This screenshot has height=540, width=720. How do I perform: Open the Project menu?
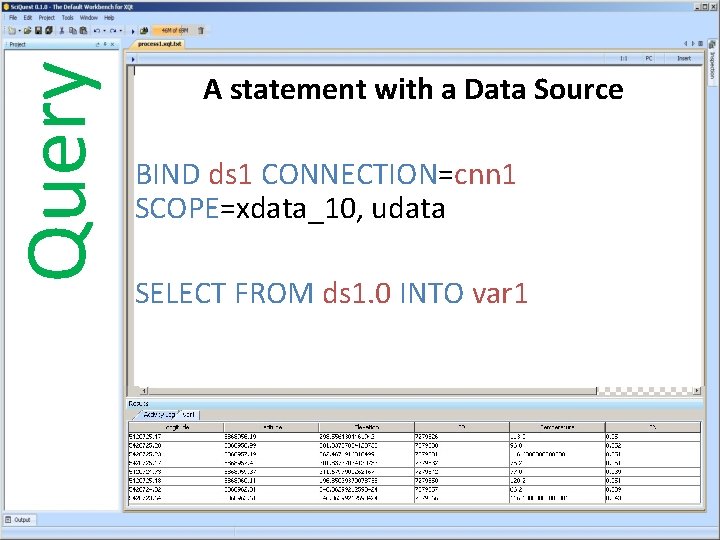point(46,17)
